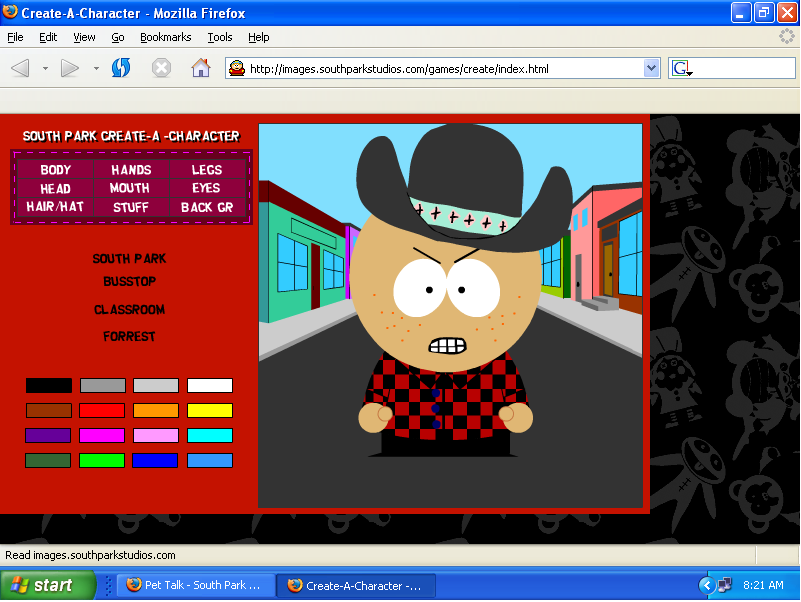Select the STUFF category
Image resolution: width=801 pixels, height=602 pixels.
[x=131, y=207]
